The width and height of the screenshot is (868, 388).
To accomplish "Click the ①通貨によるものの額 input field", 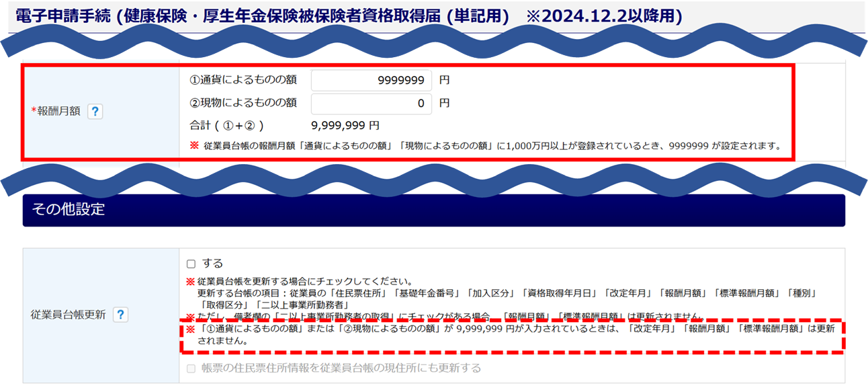I will tap(371, 81).
